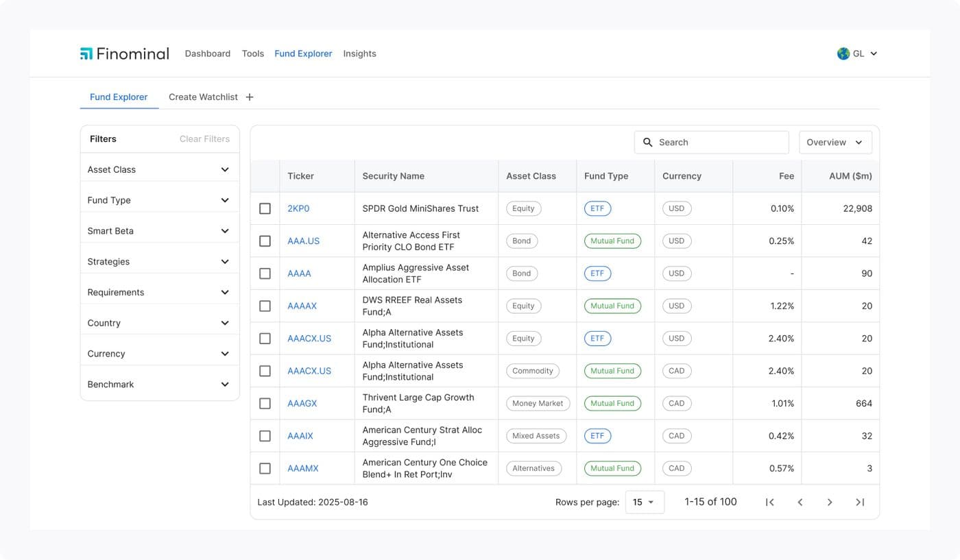Click the SPDR Gold MiniShares Trust name
960x560 pixels.
tap(421, 208)
